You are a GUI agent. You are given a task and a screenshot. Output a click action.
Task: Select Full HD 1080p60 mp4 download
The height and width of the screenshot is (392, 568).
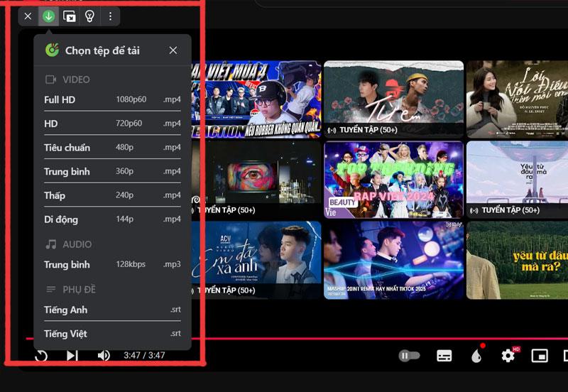click(112, 99)
